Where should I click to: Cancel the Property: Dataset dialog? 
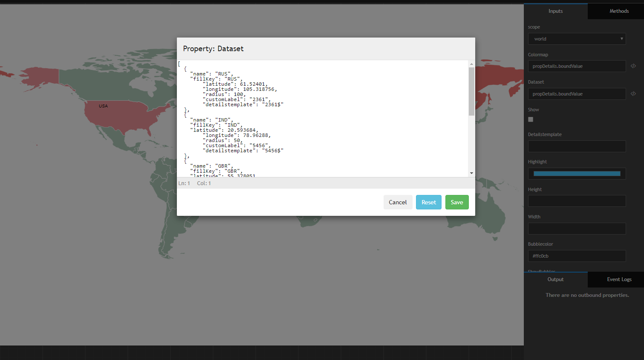click(398, 202)
